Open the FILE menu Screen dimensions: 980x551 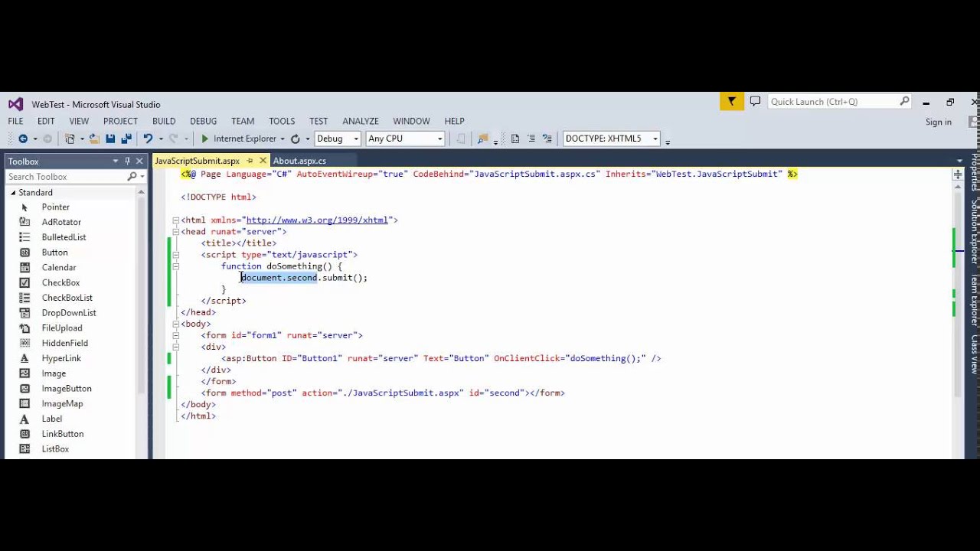coord(15,121)
